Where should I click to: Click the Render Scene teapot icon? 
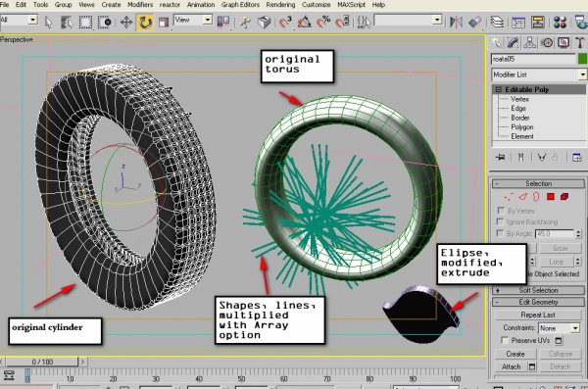581,23
